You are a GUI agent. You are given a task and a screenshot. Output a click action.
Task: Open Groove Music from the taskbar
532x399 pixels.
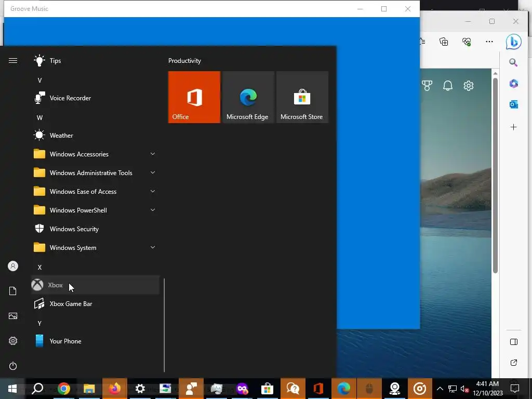click(x=420, y=389)
